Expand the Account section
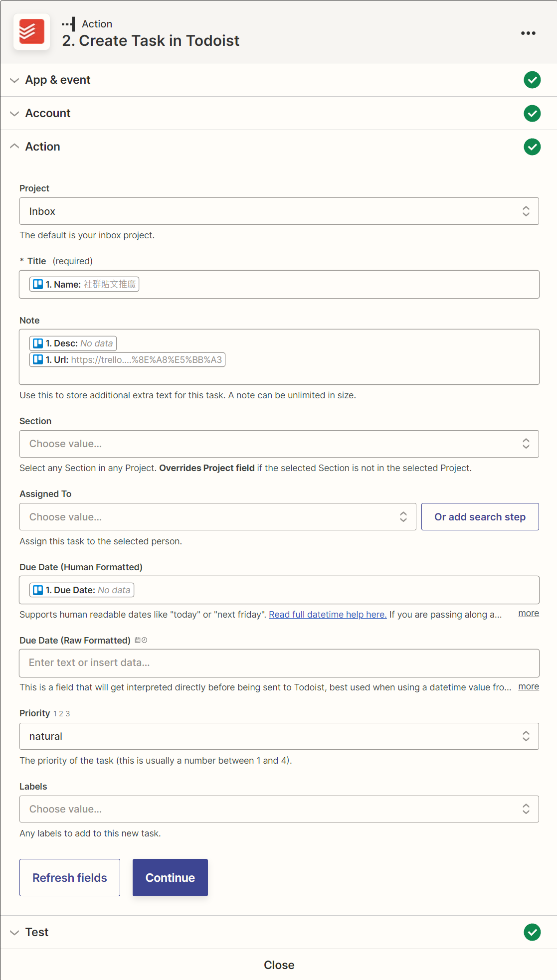Screen dimensions: 557x980 click(x=48, y=113)
